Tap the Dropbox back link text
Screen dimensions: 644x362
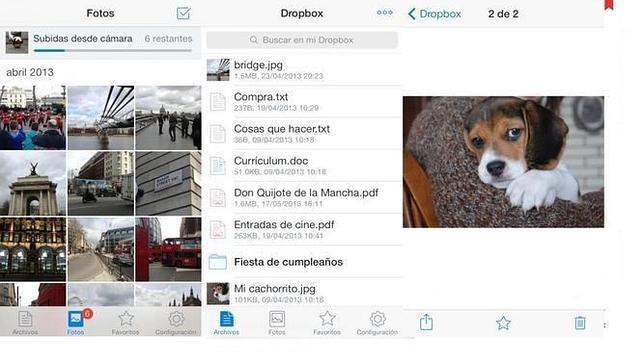[x=440, y=14]
